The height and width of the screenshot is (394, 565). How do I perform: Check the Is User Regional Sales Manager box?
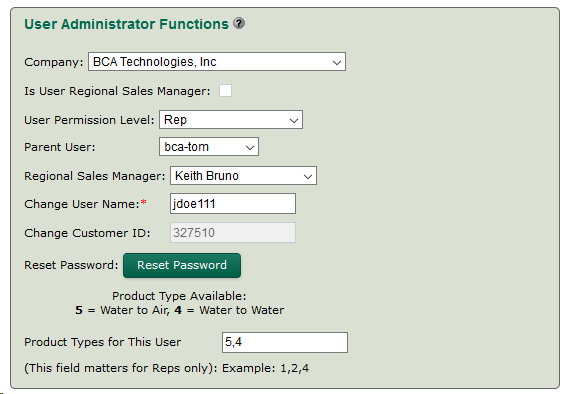pyautogui.click(x=226, y=90)
